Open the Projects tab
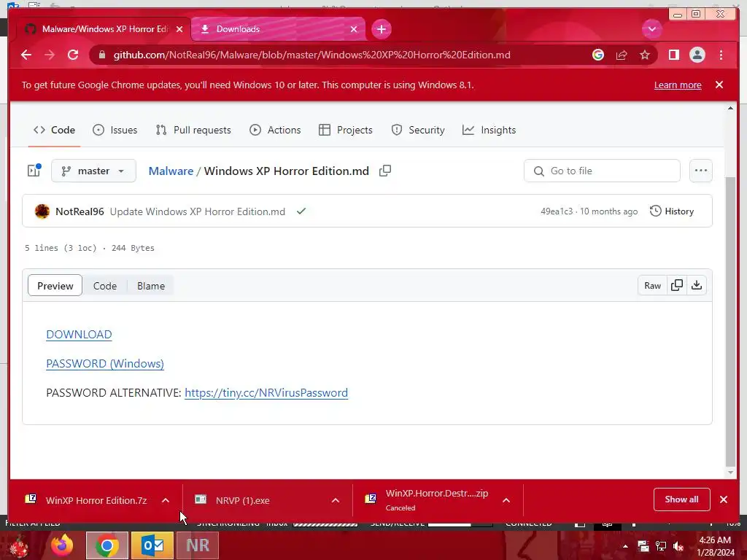This screenshot has width=747, height=560. (346, 130)
